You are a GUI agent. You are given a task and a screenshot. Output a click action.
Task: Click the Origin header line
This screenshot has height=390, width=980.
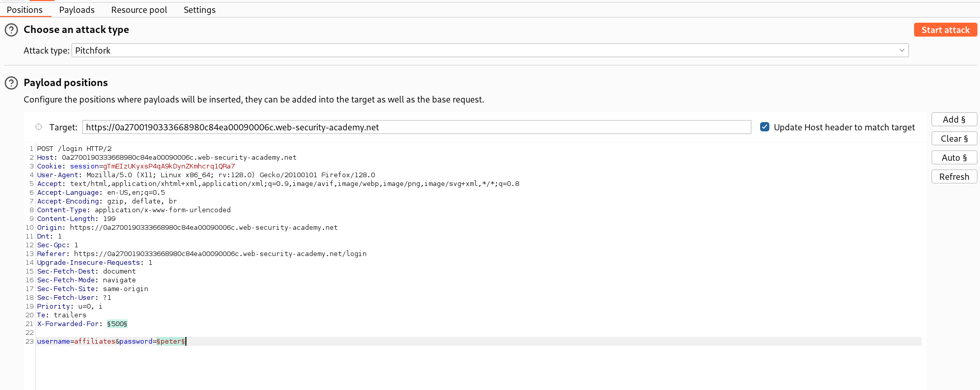187,228
